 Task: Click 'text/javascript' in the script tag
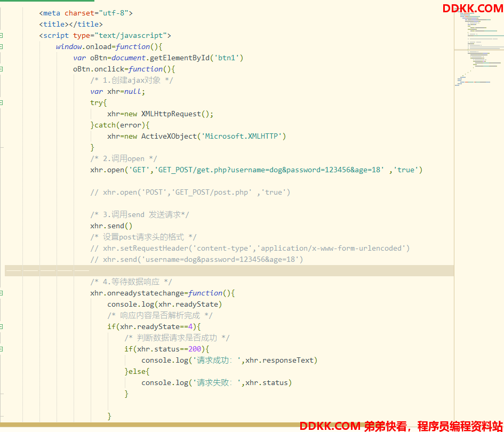click(x=132, y=36)
